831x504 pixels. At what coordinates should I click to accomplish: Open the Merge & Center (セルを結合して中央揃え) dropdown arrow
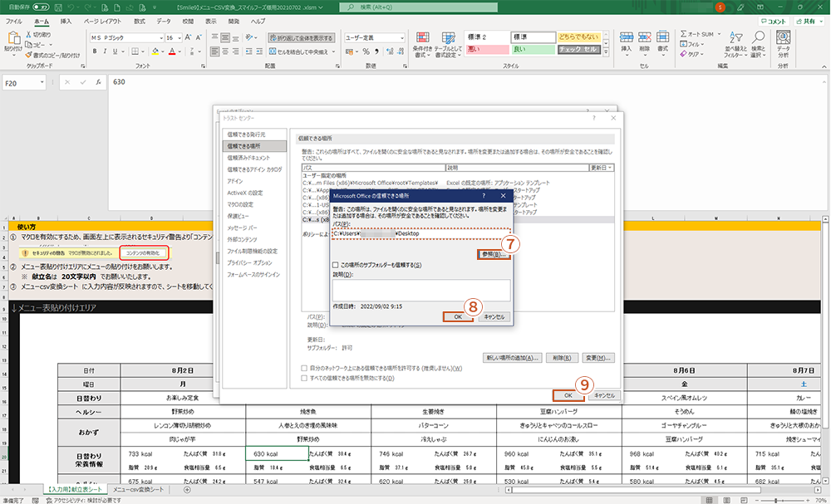pos(334,51)
